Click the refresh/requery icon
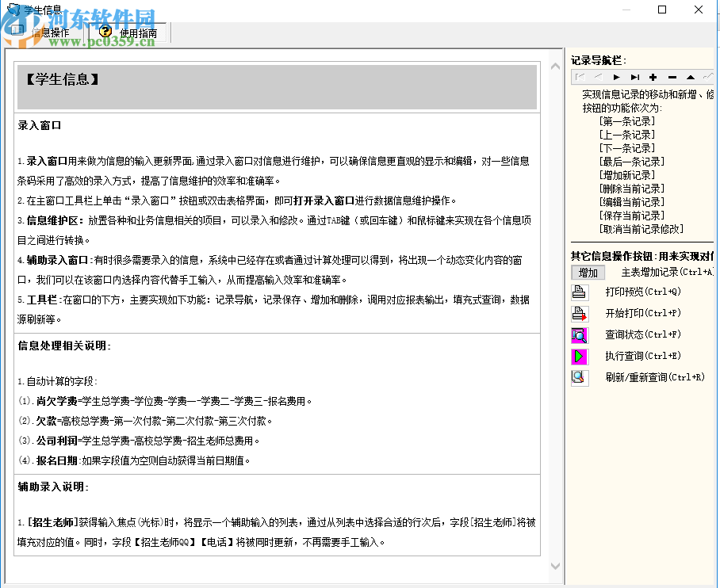This screenshot has width=720, height=588. tap(578, 378)
